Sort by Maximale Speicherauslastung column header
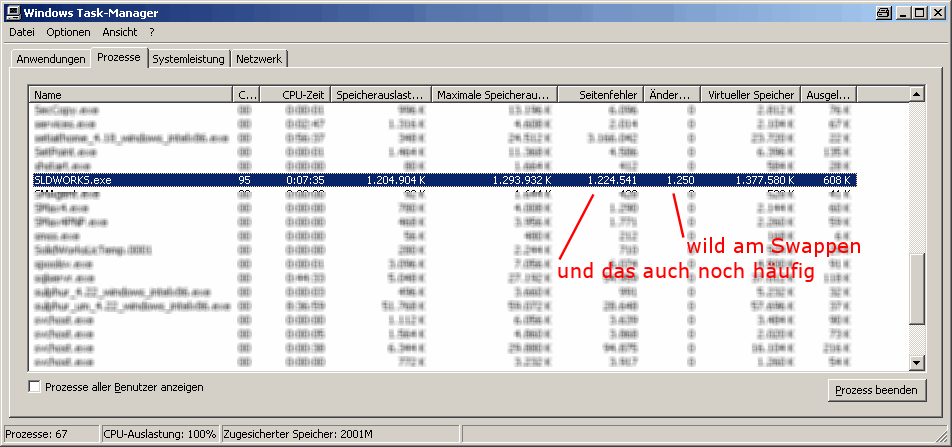The height and width of the screenshot is (447, 952). coord(494,95)
